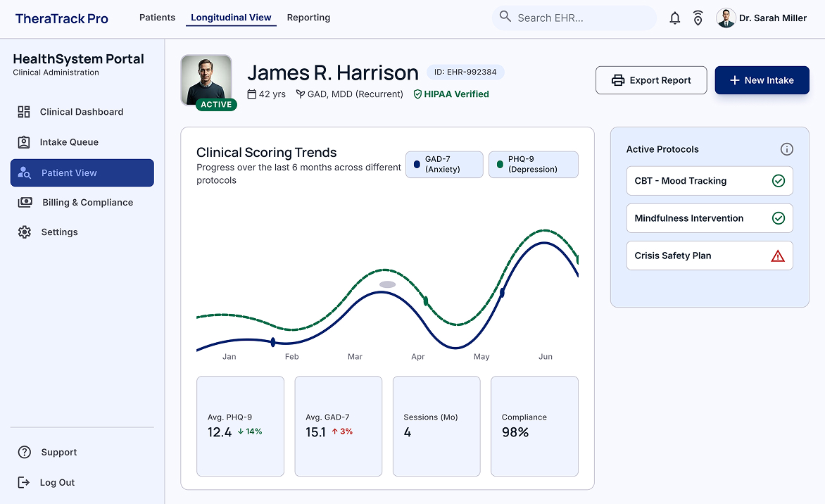
Task: Open the Support page
Action: pyautogui.click(x=82, y=453)
